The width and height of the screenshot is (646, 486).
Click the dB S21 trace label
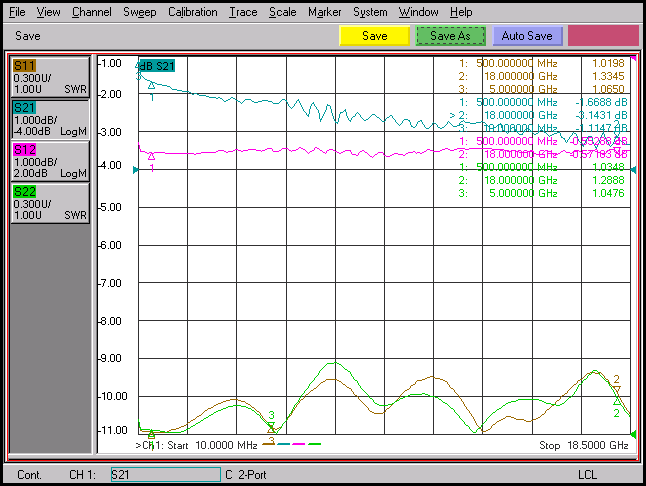click(x=157, y=66)
